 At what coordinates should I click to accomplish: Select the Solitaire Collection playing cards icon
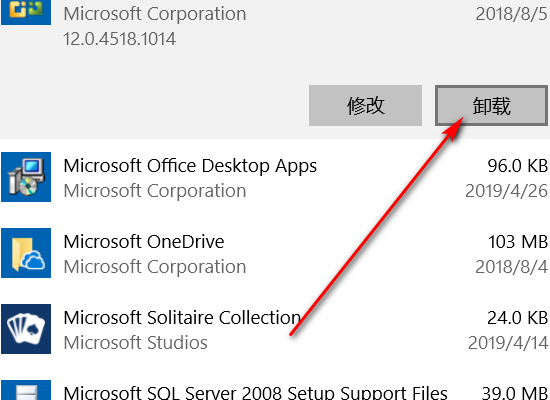(x=26, y=329)
